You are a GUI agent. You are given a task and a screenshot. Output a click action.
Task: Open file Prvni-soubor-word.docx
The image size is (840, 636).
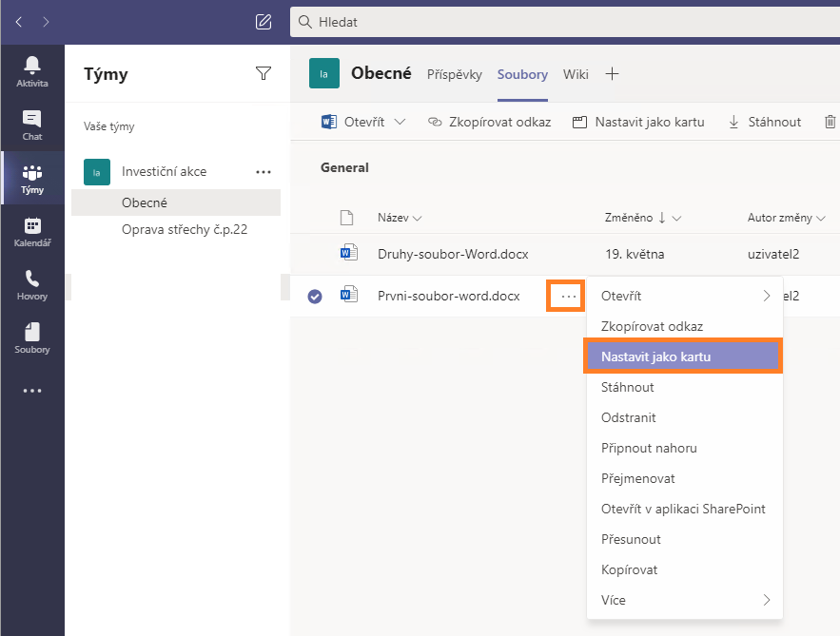[x=448, y=296]
